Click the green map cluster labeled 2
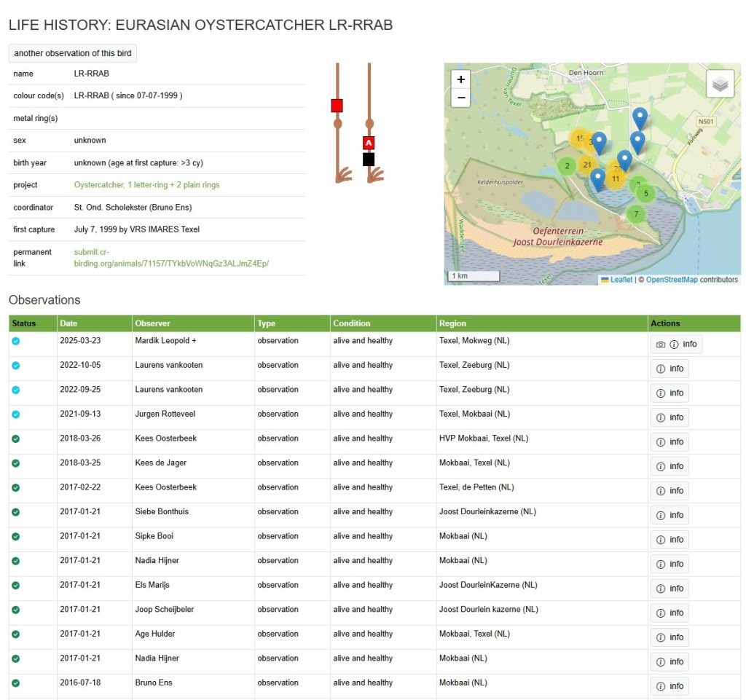The width and height of the screenshot is (746, 700). (x=567, y=166)
